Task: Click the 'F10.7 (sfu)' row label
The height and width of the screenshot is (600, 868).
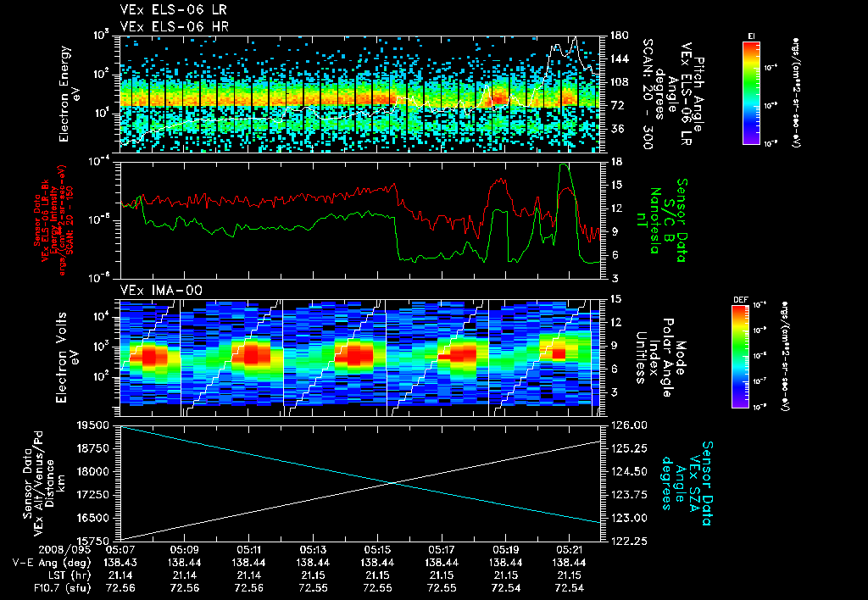Action: pyautogui.click(x=62, y=588)
